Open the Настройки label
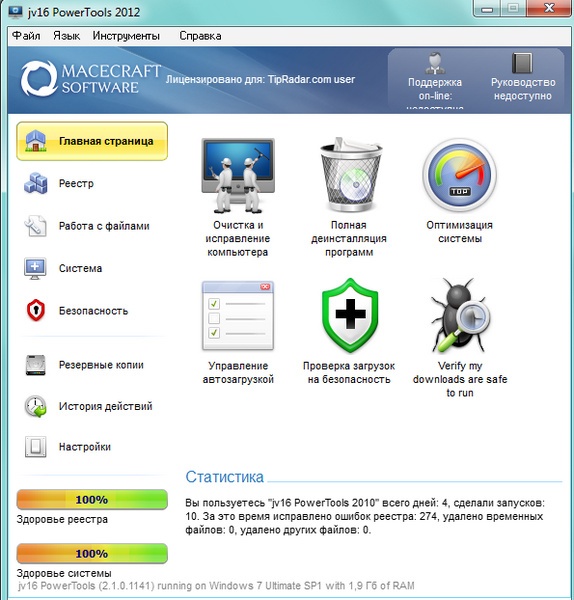Viewport: 574px width, 600px height. [x=85, y=447]
